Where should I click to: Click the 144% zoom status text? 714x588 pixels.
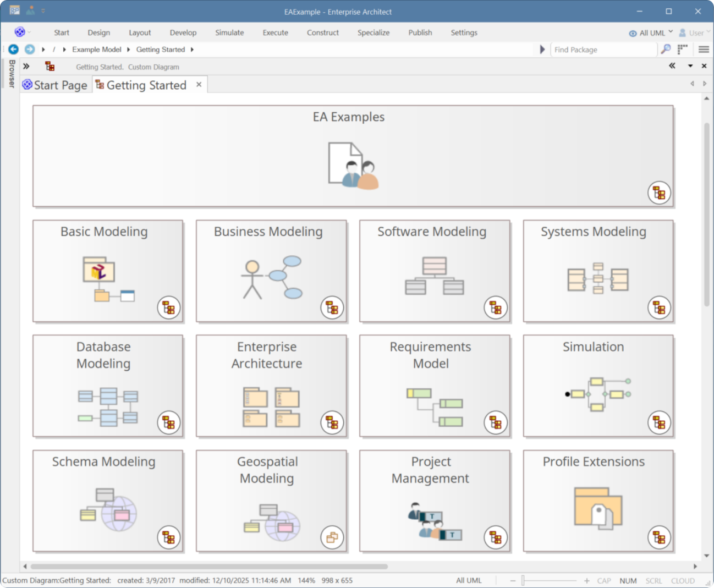pyautogui.click(x=306, y=580)
